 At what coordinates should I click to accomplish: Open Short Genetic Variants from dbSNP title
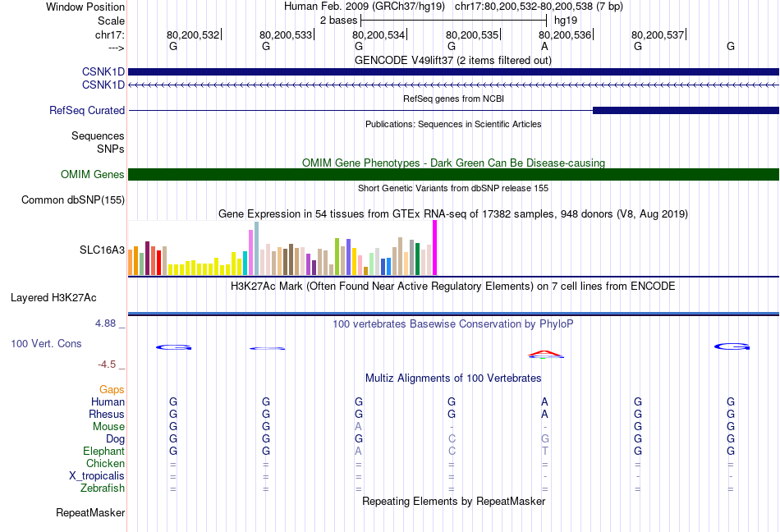453,188
